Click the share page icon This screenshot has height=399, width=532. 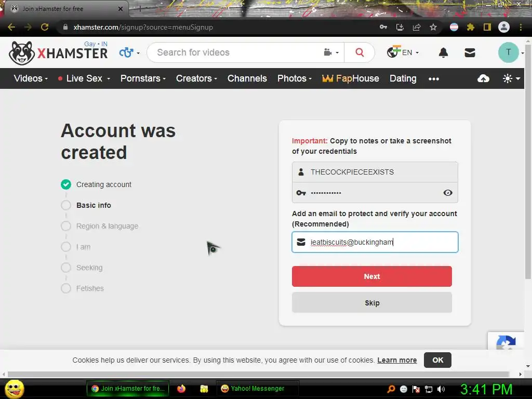(x=417, y=27)
